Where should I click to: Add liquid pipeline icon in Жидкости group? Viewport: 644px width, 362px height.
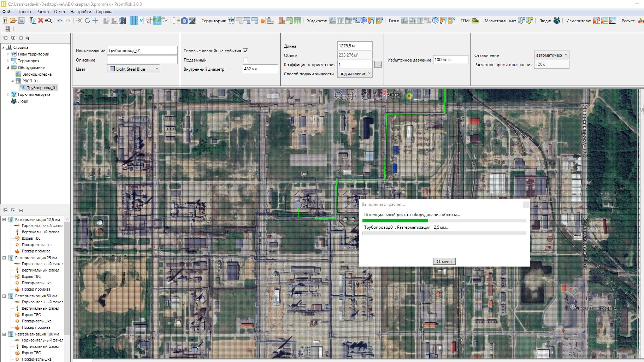pyautogui.click(x=356, y=21)
